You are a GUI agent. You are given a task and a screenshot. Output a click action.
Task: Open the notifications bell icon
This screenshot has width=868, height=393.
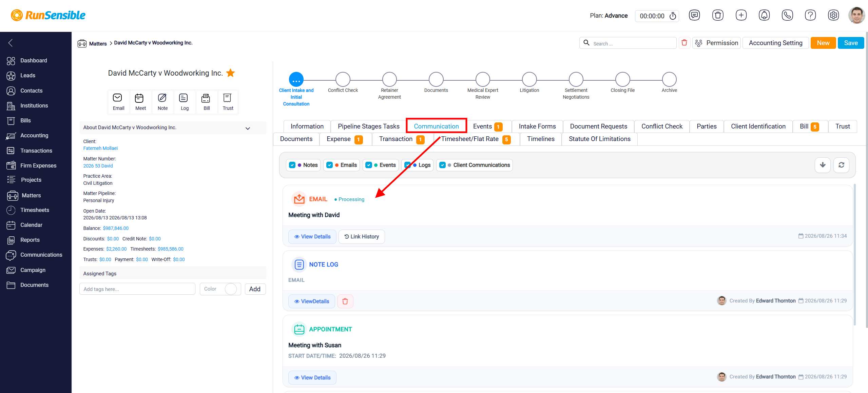(x=764, y=15)
